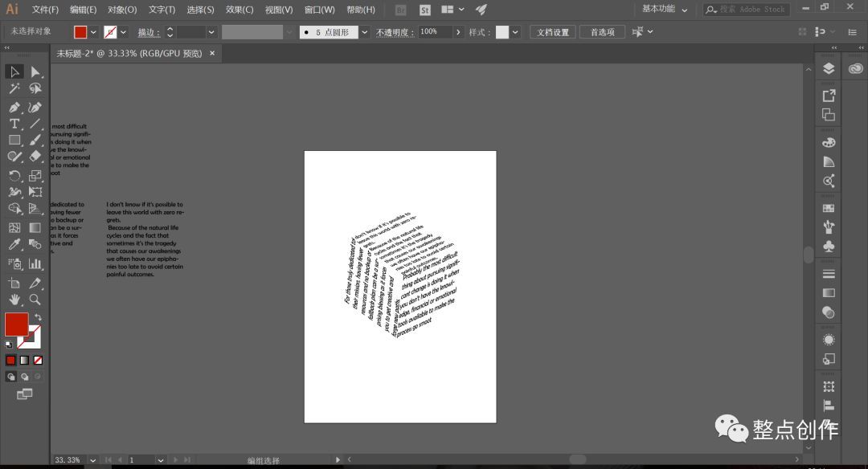The height and width of the screenshot is (469, 868).
Task: Open the Symbols panel
Action: pos(829,246)
